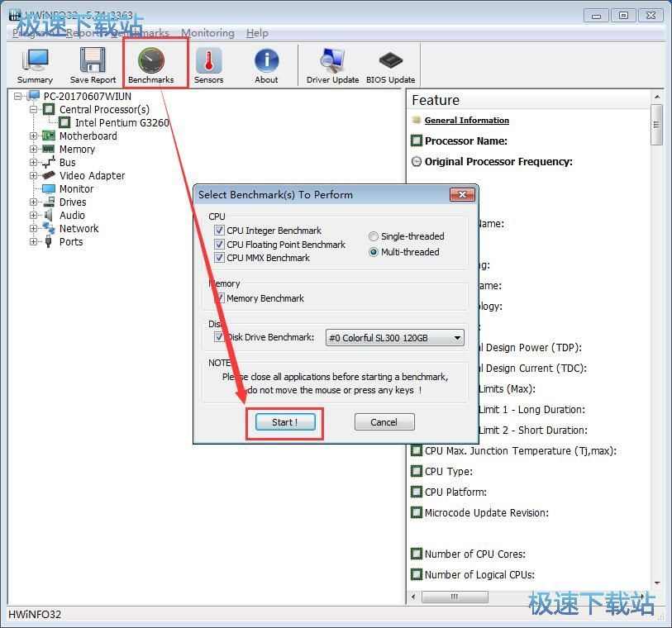Viewport: 672px width, 628px height.
Task: Click the Processor Name chip icon
Action: [416, 140]
